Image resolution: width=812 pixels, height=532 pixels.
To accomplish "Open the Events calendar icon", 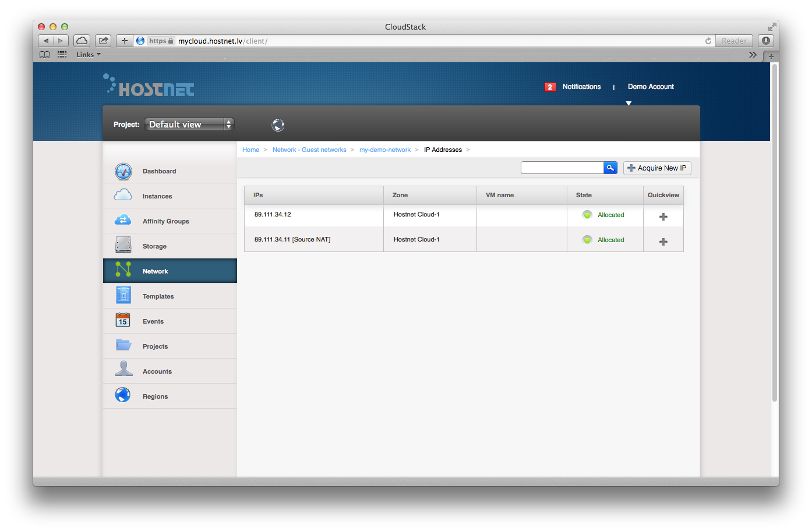I will click(x=123, y=320).
